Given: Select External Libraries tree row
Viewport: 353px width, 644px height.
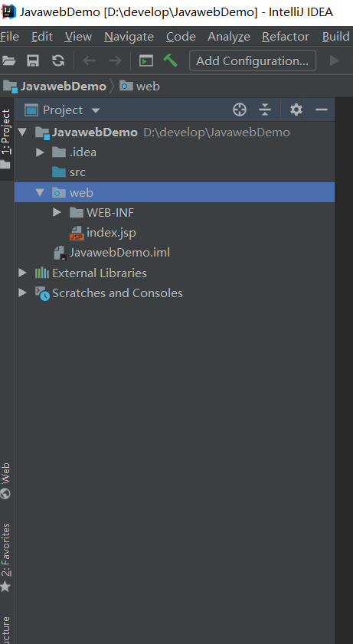Looking at the screenshot, I should (x=175, y=273).
